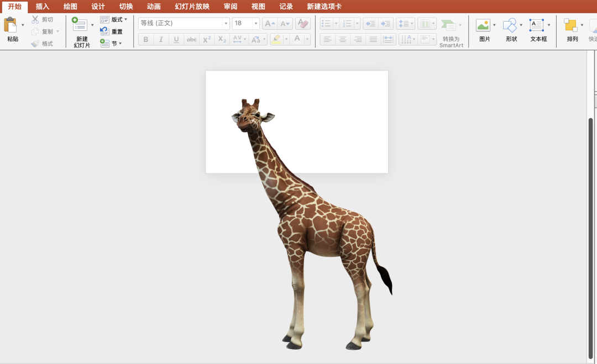This screenshot has width=597, height=364.
Task: Click the line spacing icon
Action: click(x=404, y=24)
